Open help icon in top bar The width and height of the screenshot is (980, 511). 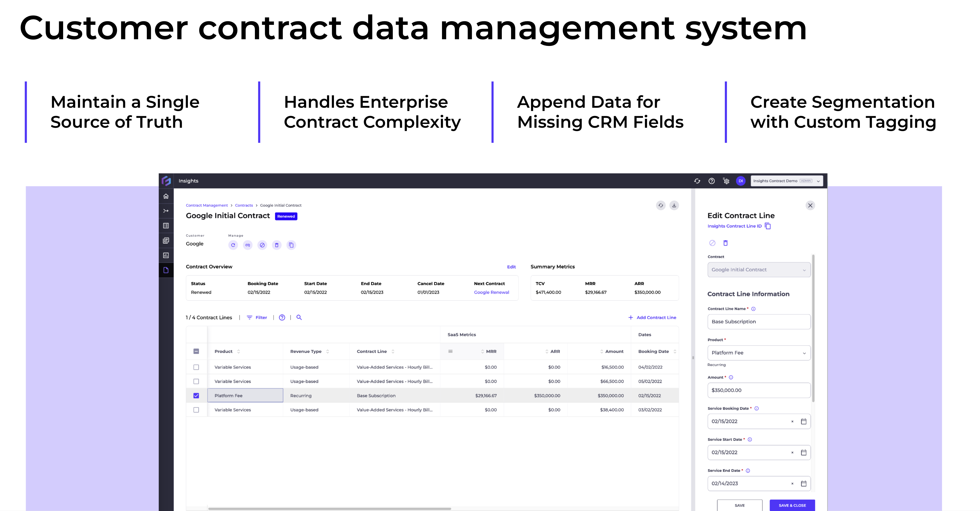point(712,181)
